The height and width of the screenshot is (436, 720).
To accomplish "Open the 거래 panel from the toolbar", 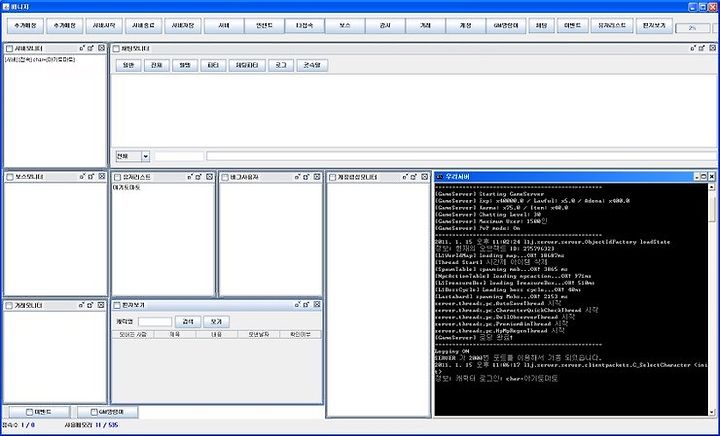I will point(425,26).
